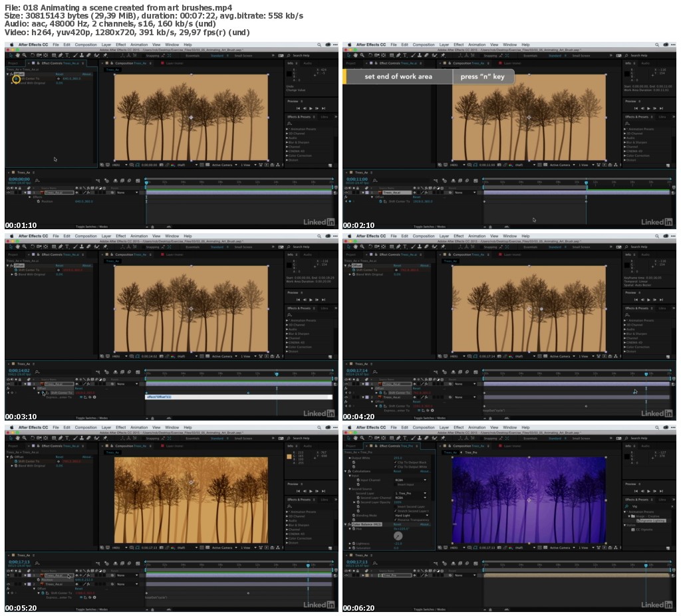Open Second Layer Tree_Pre dropdown in 00:06:20 frame
The height and width of the screenshot is (616, 681).
point(411,493)
